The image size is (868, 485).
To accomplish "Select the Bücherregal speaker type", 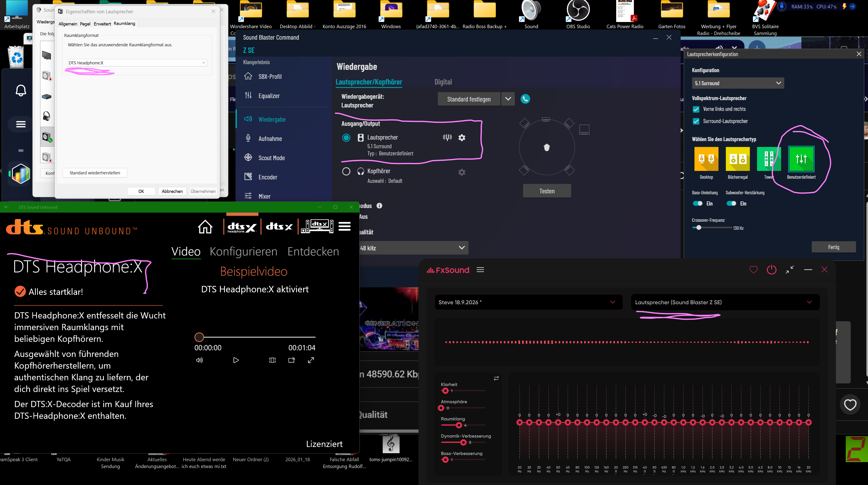I will [738, 159].
